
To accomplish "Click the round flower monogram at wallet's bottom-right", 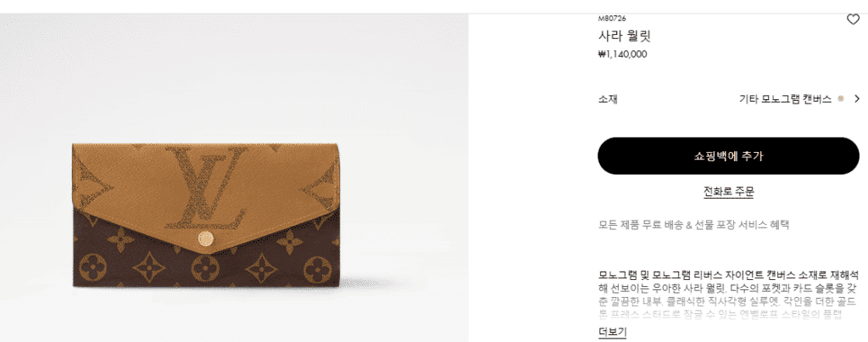I will tap(319, 269).
